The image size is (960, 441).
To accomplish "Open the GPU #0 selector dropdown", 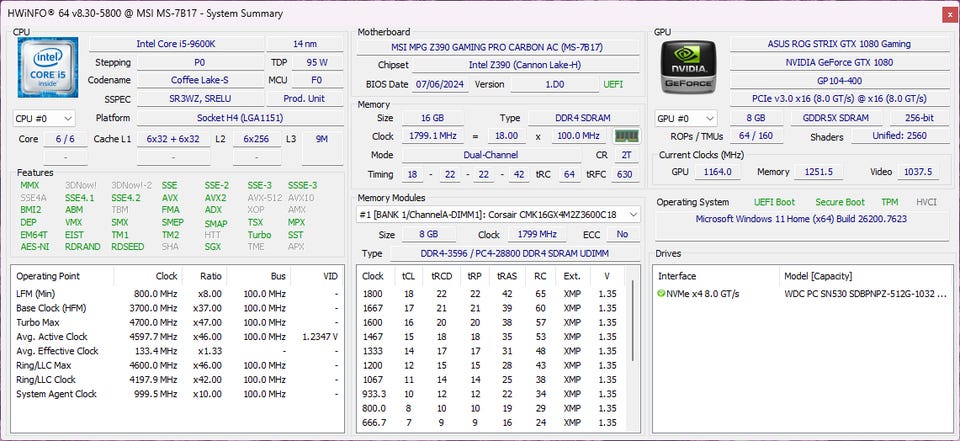I will coord(686,118).
